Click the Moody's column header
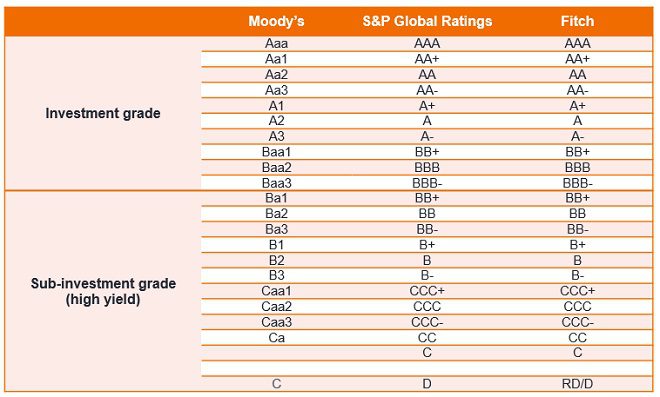660x397 pixels. 276,21
